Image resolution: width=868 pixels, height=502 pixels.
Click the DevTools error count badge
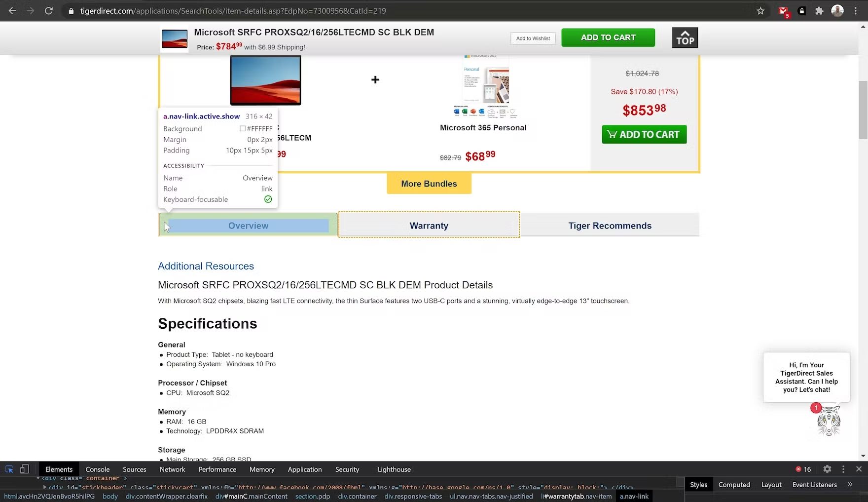point(803,469)
